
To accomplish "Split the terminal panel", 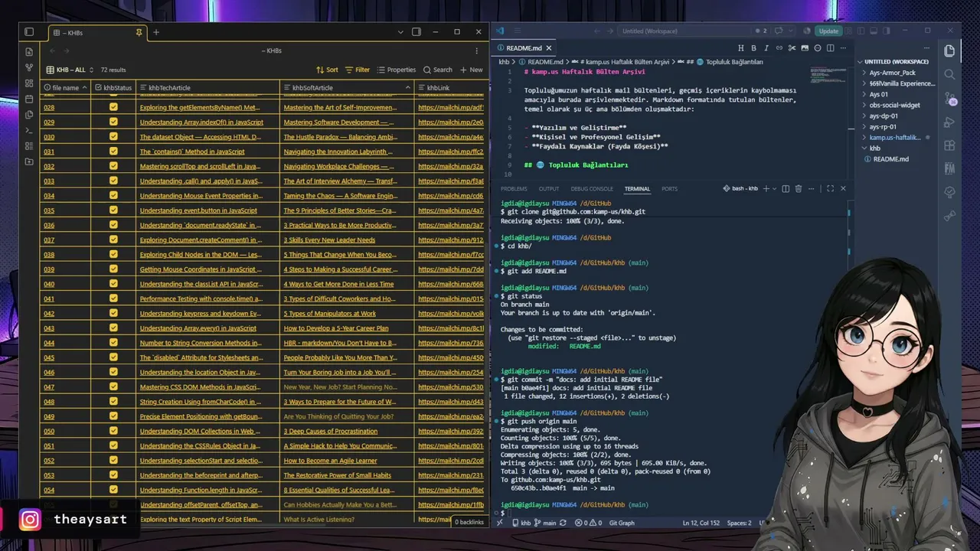I will (784, 188).
